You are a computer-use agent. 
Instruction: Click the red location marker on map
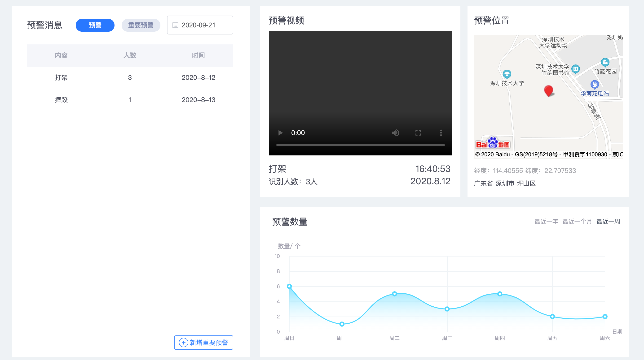point(548,91)
